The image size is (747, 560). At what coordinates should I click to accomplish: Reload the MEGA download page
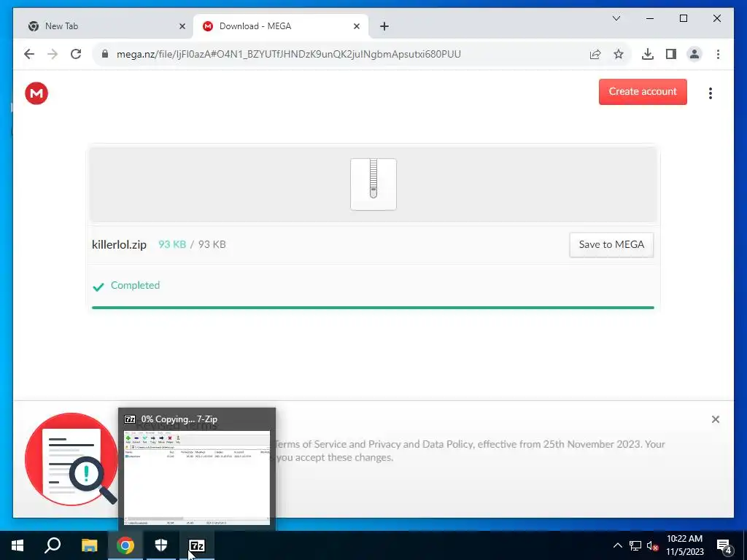76,54
